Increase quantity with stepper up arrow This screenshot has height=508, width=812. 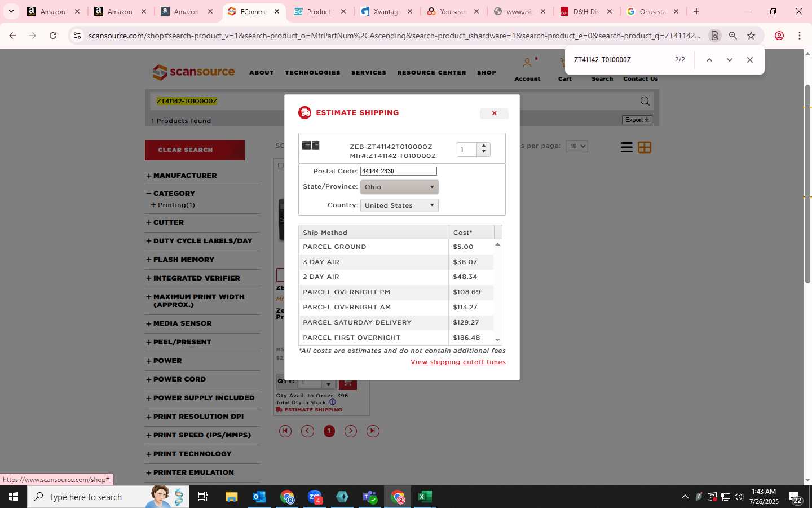[x=484, y=146]
